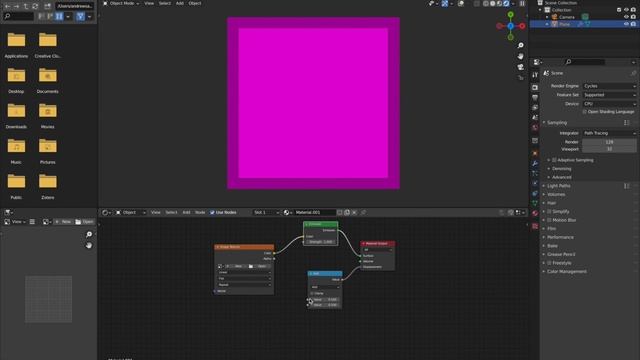Image resolution: width=640 pixels, height=360 pixels.
Task: Open the Object Mode dropdown
Action: point(121,3)
